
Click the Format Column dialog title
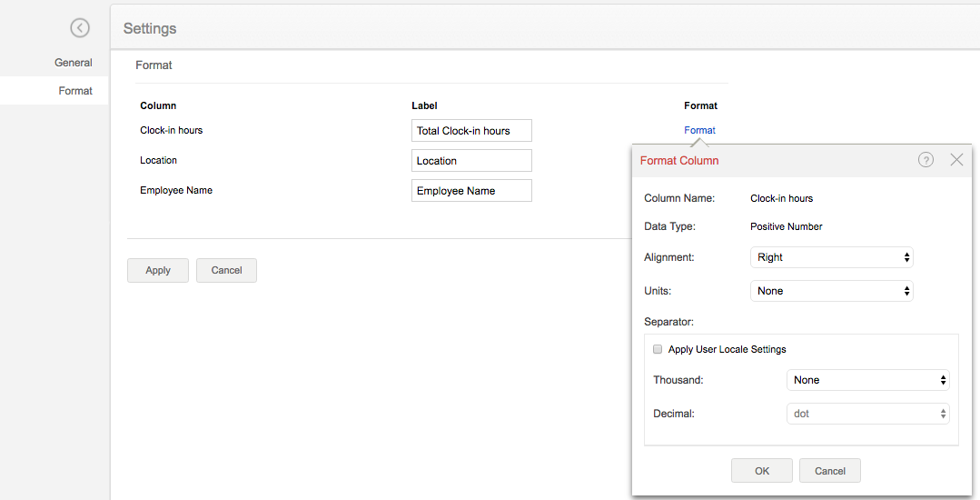click(x=679, y=161)
